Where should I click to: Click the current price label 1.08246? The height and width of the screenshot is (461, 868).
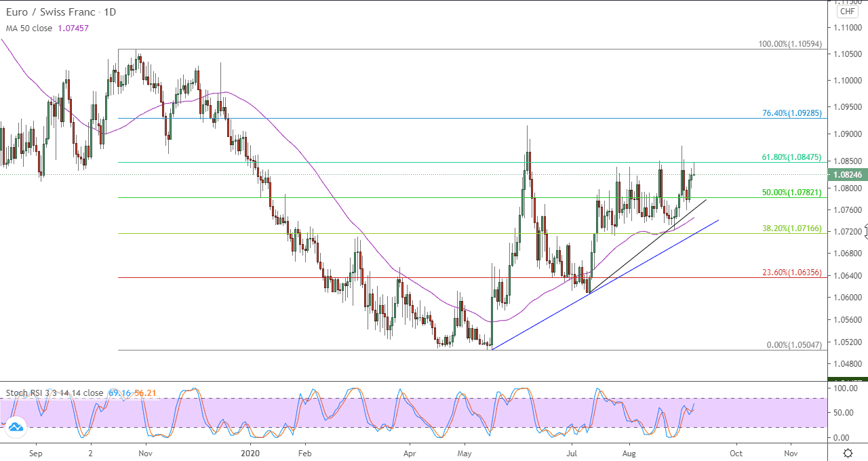click(848, 174)
